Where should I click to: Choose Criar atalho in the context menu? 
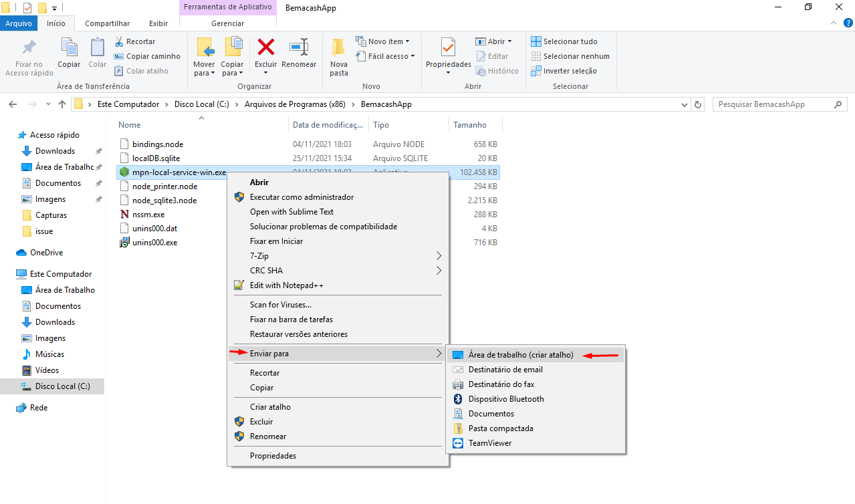338,407
